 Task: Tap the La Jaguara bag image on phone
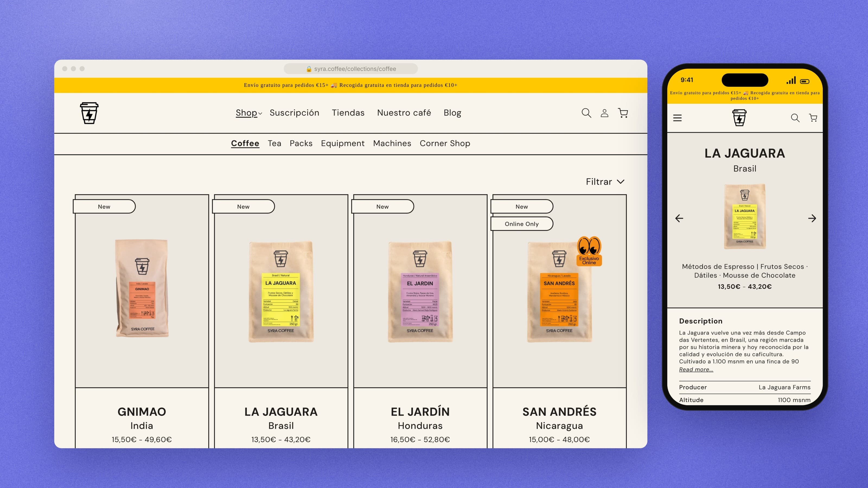click(x=745, y=217)
